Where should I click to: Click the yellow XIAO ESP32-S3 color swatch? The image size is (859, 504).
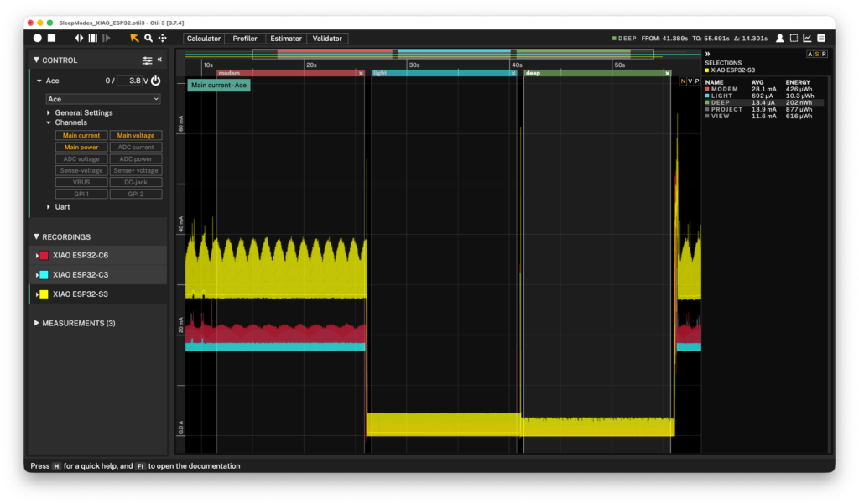point(44,294)
